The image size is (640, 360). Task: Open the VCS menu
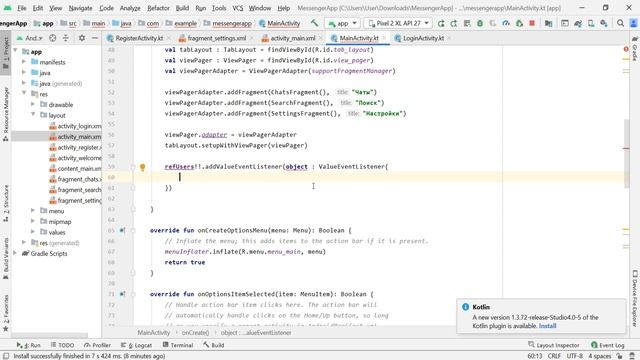click(x=238, y=8)
